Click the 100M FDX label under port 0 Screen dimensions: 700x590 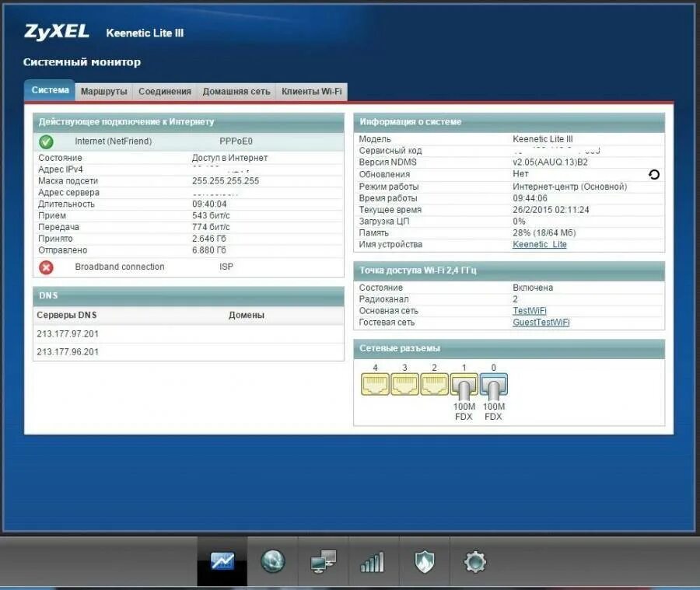point(494,411)
